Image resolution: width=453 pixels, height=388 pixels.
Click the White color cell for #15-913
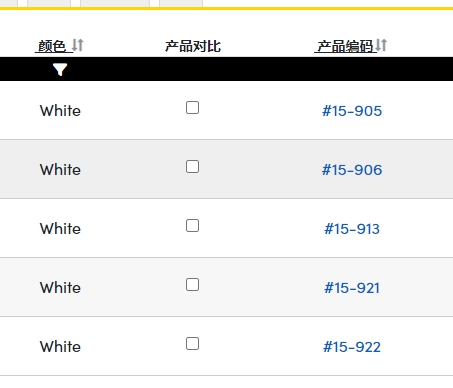[x=60, y=229]
